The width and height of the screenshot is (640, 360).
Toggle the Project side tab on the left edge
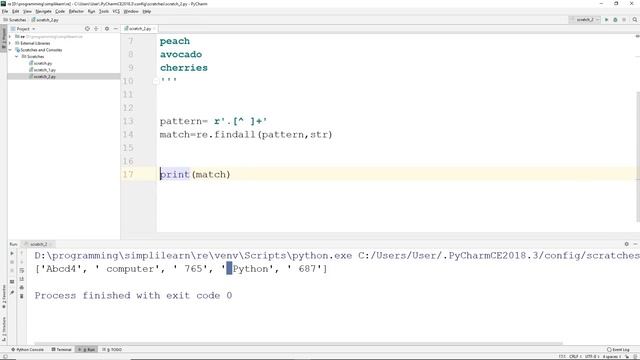[x=4, y=38]
